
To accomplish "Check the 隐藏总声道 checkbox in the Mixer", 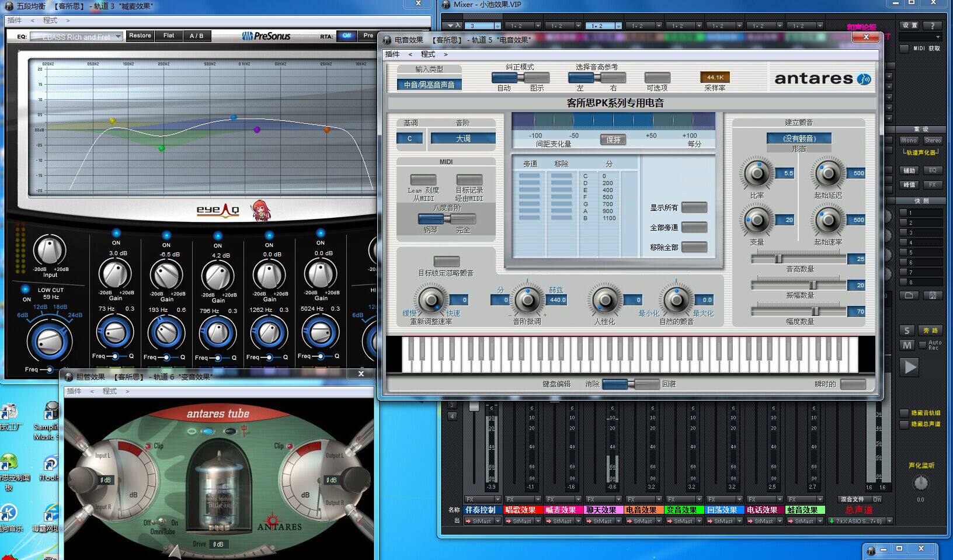I will click(905, 425).
